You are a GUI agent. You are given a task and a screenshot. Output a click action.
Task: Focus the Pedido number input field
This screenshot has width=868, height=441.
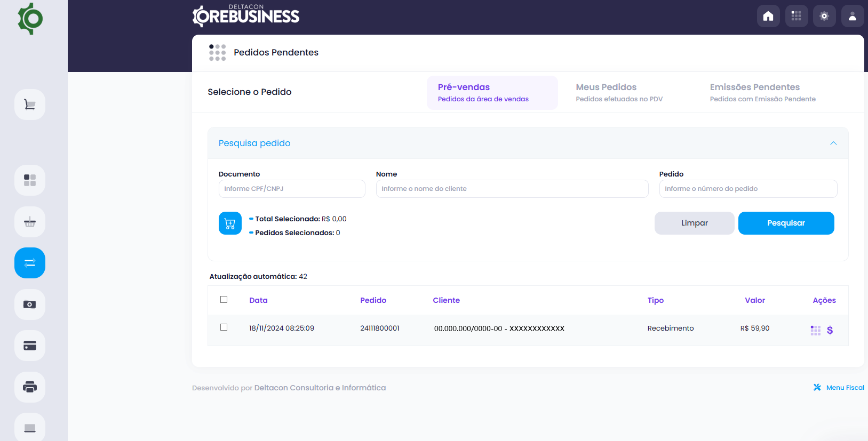click(x=748, y=189)
